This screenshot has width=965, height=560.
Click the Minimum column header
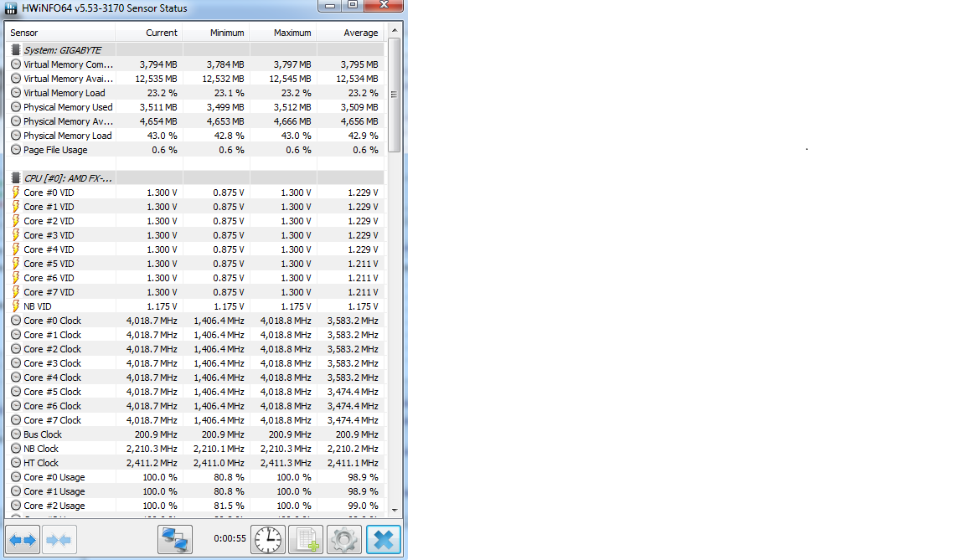click(216, 33)
